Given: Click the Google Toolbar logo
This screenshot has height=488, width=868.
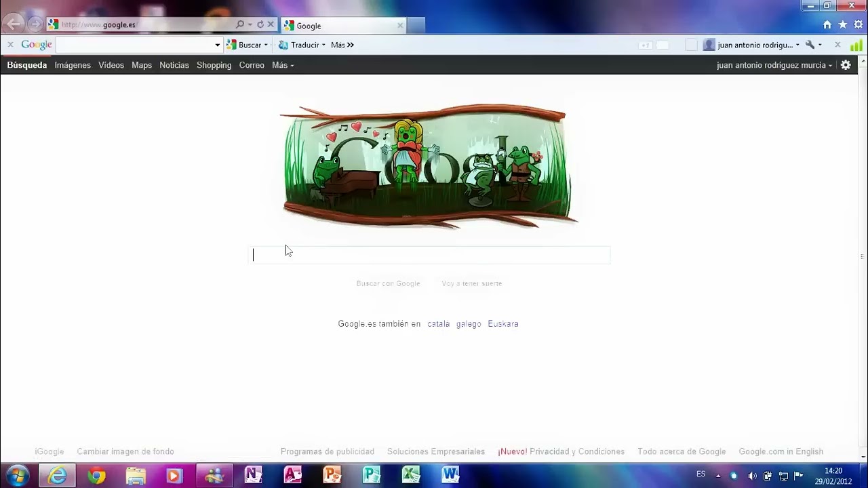Looking at the screenshot, I should coord(37,45).
